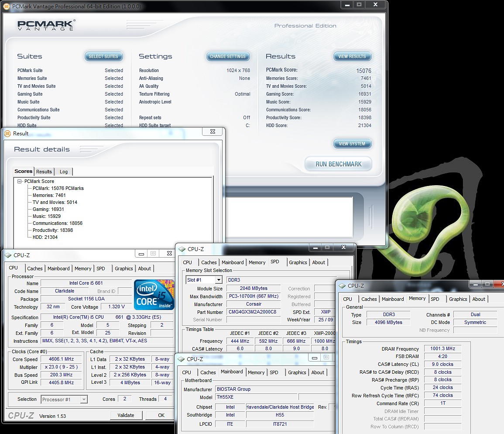Start the Run Benchmark button
Viewport: 504px width, 434px height.
click(x=339, y=164)
